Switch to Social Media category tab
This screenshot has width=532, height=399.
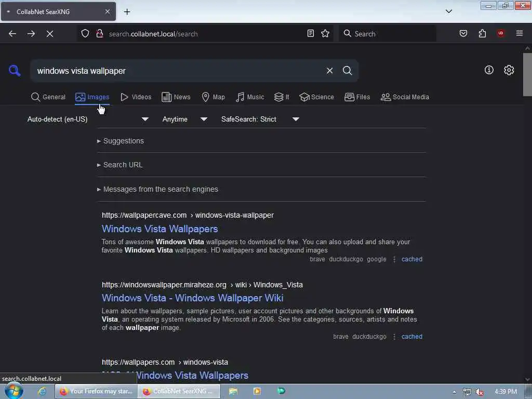pyautogui.click(x=405, y=97)
